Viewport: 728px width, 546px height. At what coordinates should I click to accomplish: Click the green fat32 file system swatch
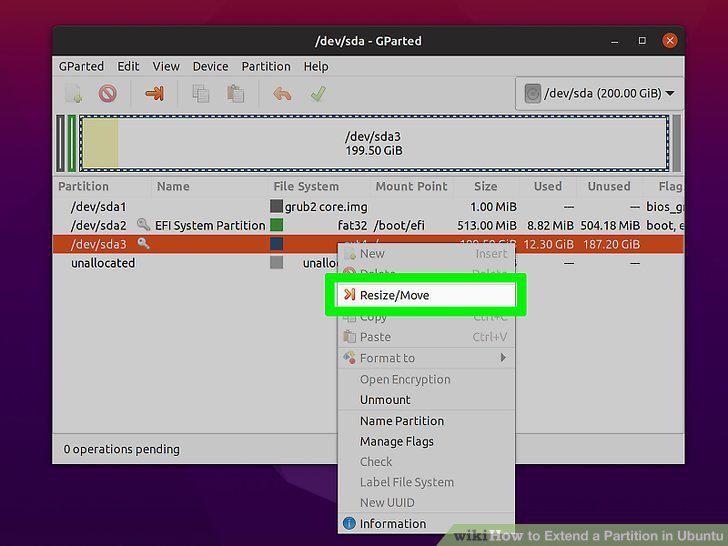pos(276,225)
